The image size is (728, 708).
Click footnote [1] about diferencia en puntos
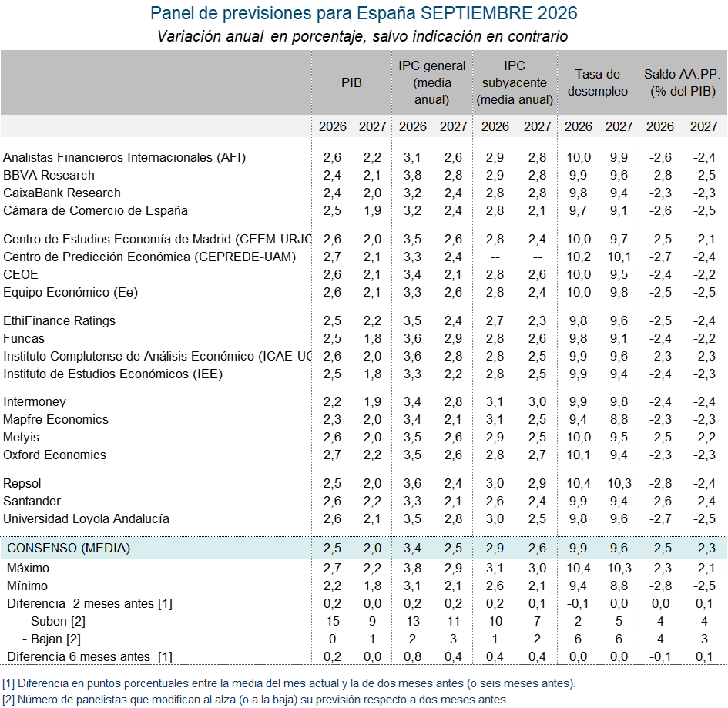[289, 683]
